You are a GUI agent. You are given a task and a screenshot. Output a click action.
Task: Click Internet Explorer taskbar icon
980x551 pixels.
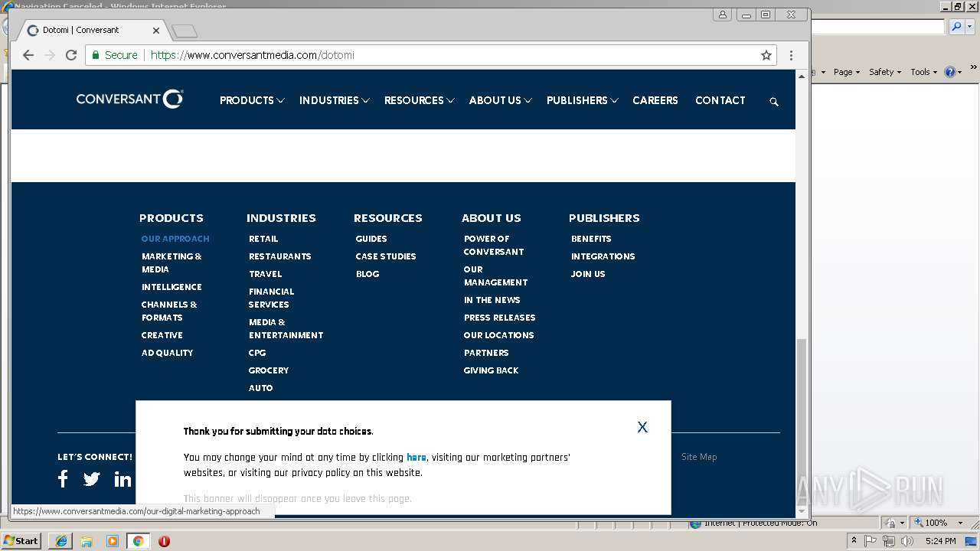[61, 541]
